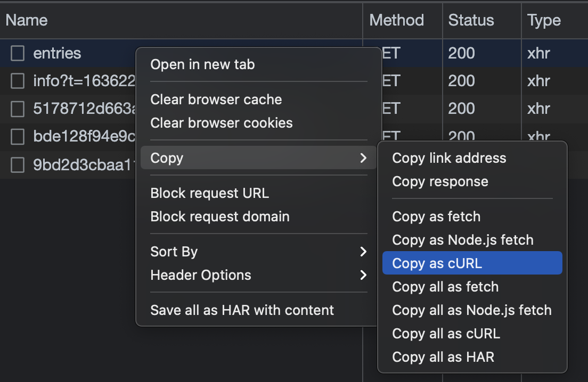Click Copy response in submenu
The height and width of the screenshot is (382, 588).
[440, 181]
